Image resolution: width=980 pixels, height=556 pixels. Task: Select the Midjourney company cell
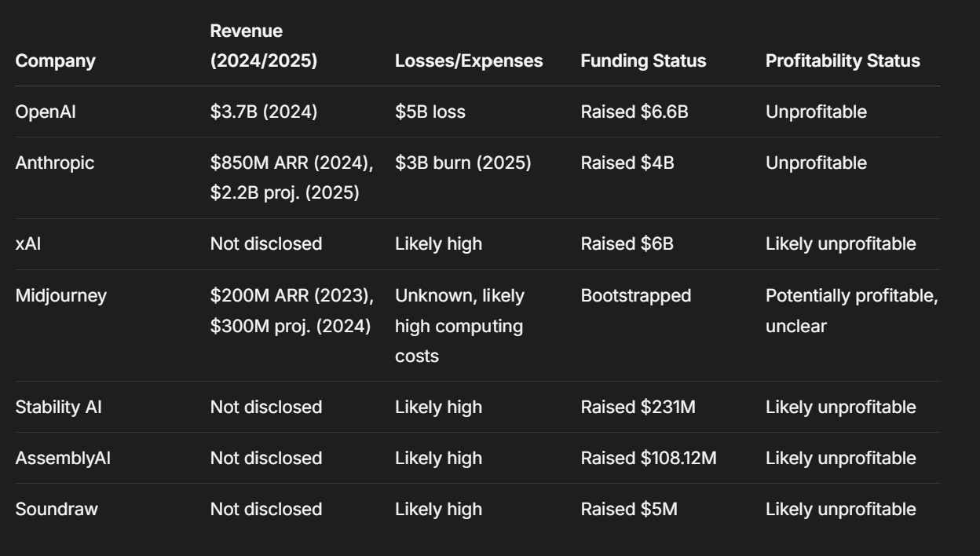click(x=60, y=295)
